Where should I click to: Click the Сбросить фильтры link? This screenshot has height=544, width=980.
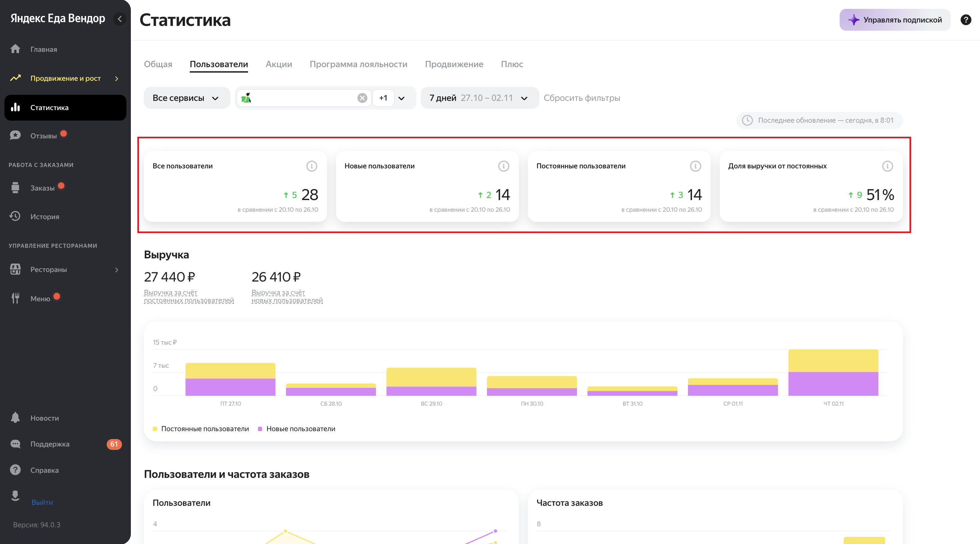pyautogui.click(x=581, y=98)
